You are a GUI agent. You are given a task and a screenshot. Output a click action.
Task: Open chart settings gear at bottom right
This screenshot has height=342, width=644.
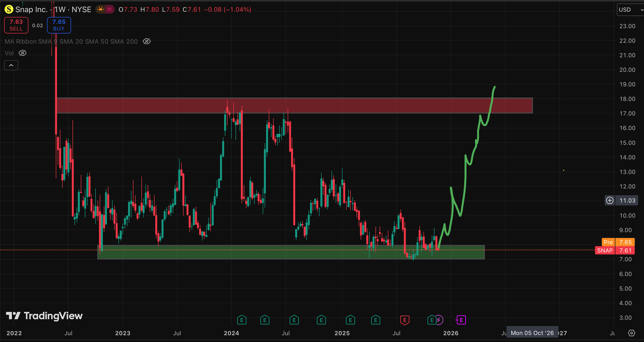(631, 333)
